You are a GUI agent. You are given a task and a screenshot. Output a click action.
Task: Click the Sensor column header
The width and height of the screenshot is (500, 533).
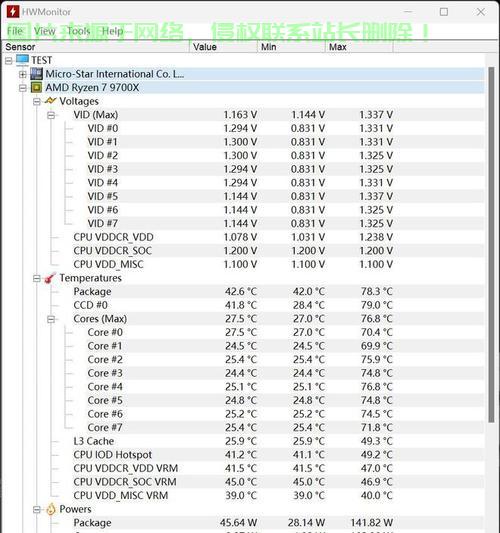96,47
